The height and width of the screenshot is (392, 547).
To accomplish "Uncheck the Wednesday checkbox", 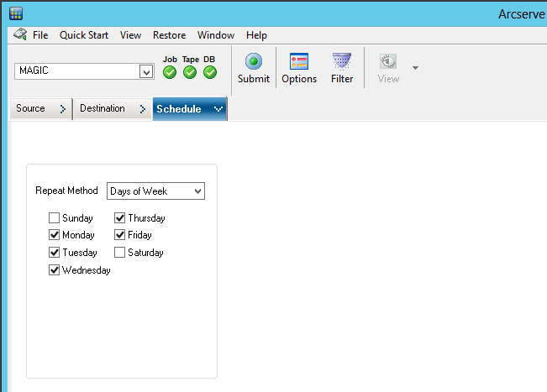I will [x=54, y=270].
